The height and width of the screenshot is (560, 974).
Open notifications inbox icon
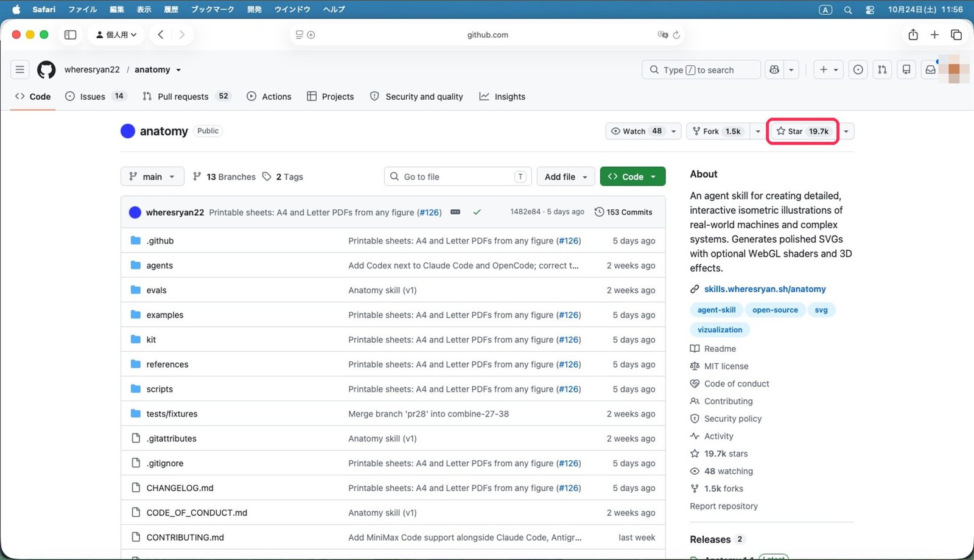(x=930, y=70)
